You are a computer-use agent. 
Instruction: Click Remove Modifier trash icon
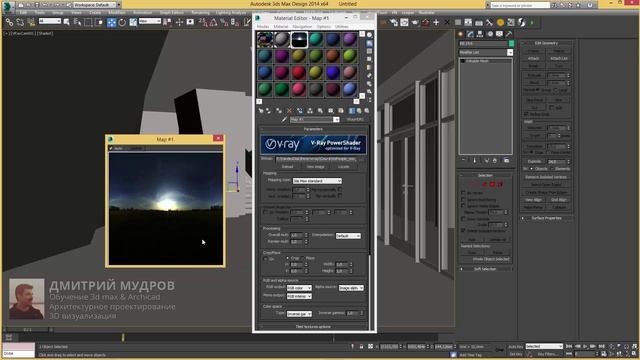click(495, 160)
